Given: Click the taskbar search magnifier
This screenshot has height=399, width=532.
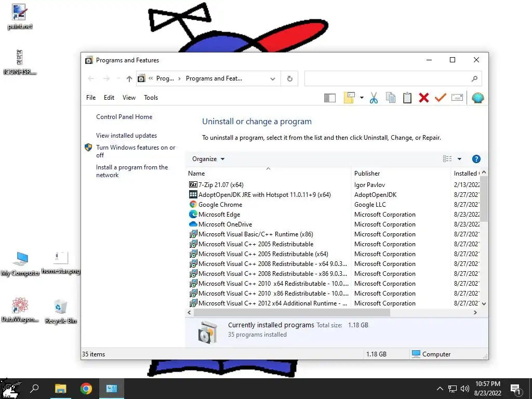Looking at the screenshot, I should (34, 389).
